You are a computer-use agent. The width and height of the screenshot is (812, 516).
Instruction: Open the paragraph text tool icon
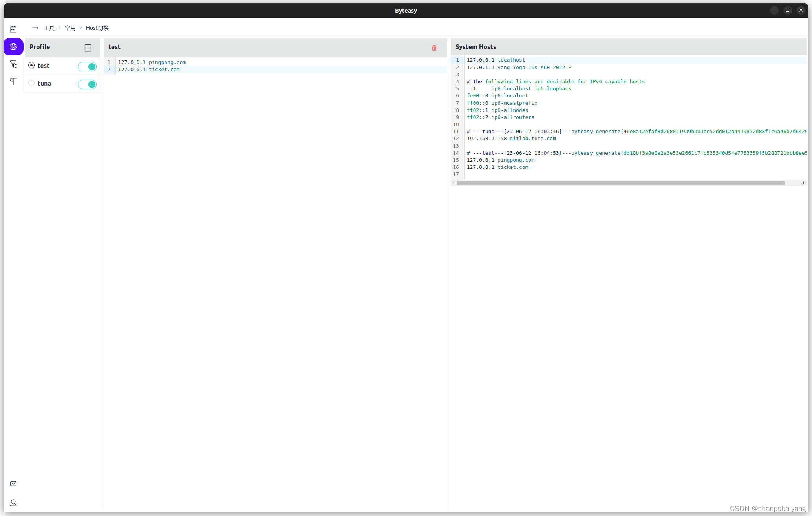pos(13,81)
